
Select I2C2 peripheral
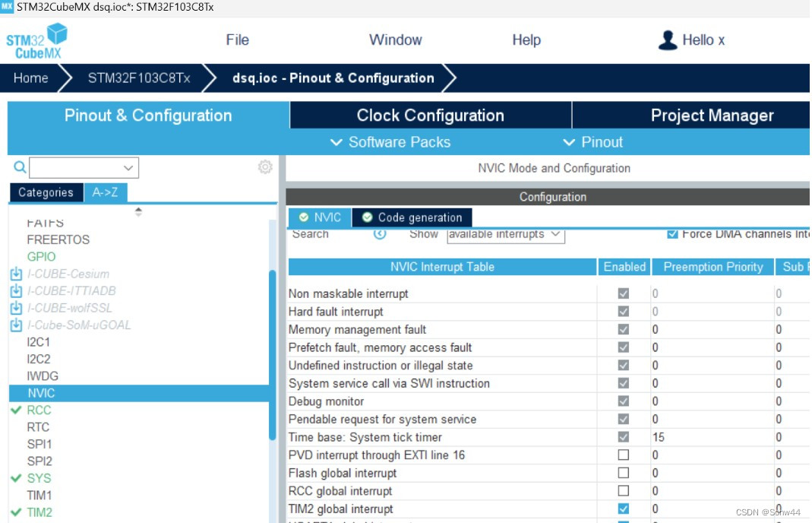(38, 360)
